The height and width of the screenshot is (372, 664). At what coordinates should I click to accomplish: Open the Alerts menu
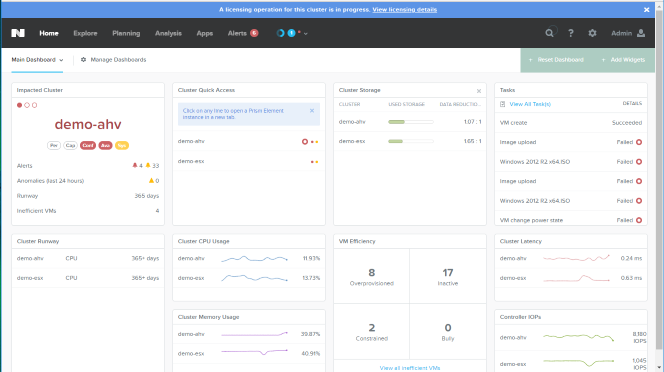[237, 33]
